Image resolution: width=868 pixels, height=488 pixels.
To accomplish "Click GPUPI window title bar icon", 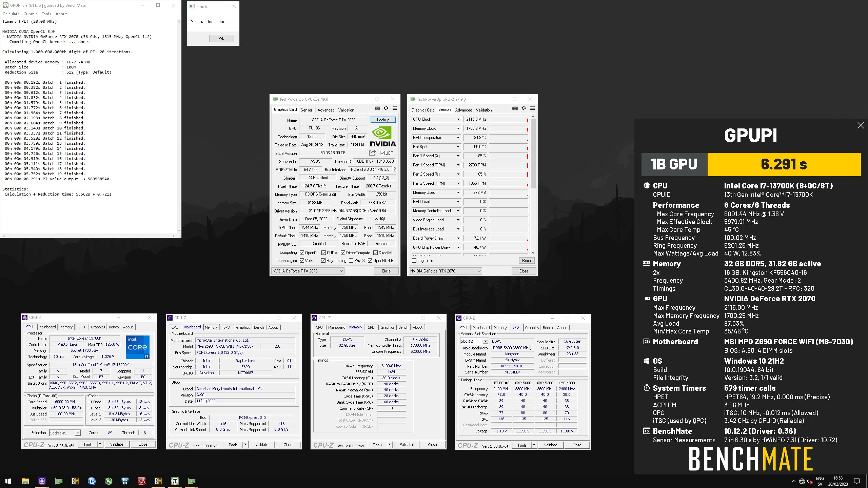I will (6, 5).
